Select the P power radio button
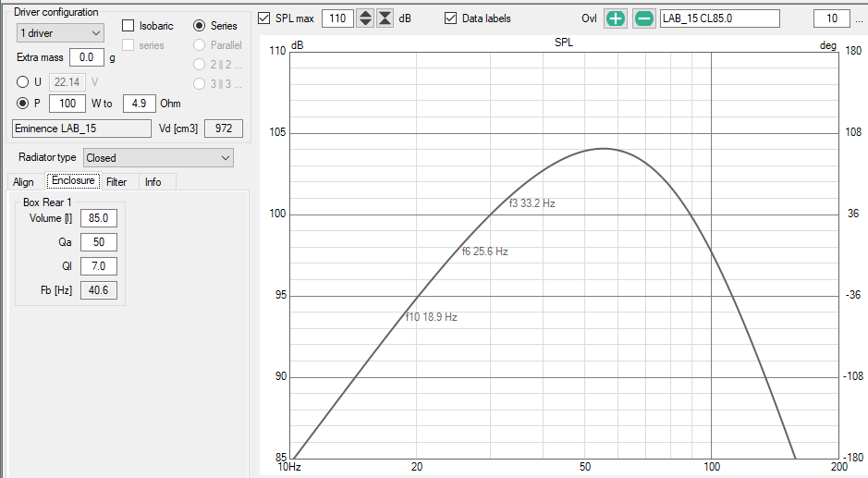 23,103
